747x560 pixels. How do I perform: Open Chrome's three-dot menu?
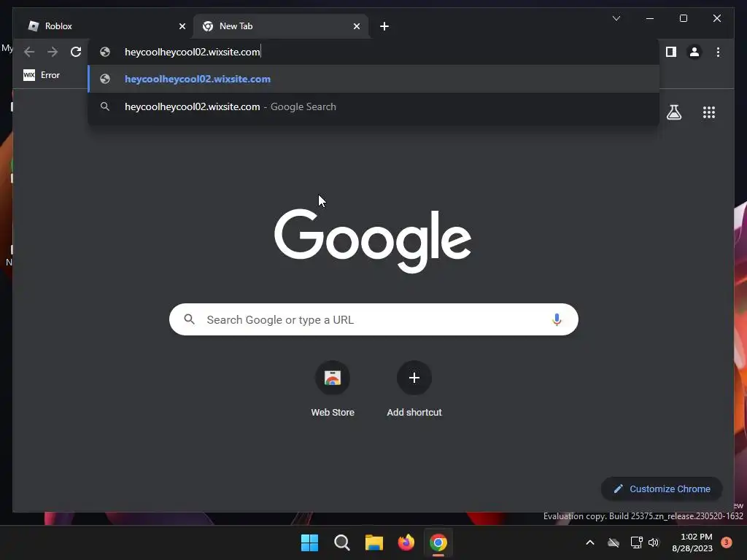pyautogui.click(x=718, y=52)
